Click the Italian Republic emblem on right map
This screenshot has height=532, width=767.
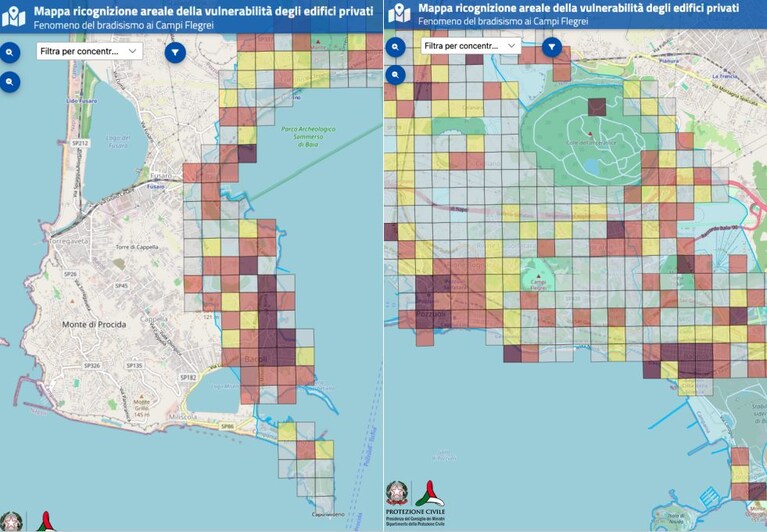pyautogui.click(x=397, y=493)
